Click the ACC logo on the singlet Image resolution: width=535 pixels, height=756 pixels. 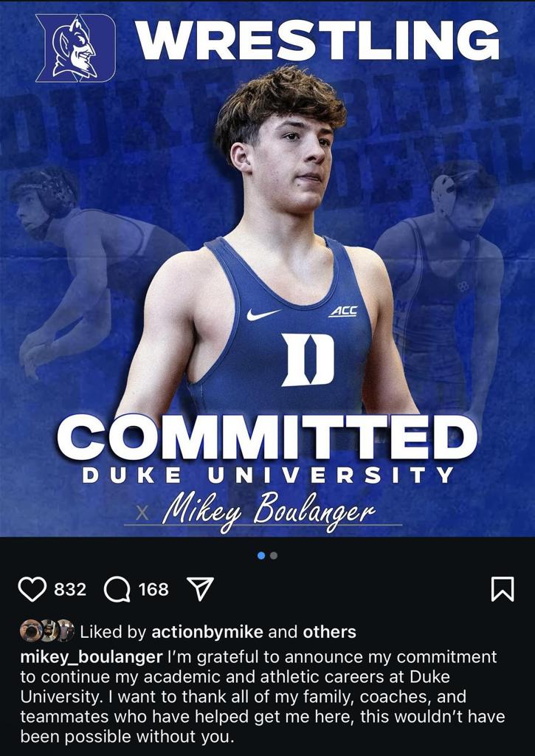coord(342,312)
